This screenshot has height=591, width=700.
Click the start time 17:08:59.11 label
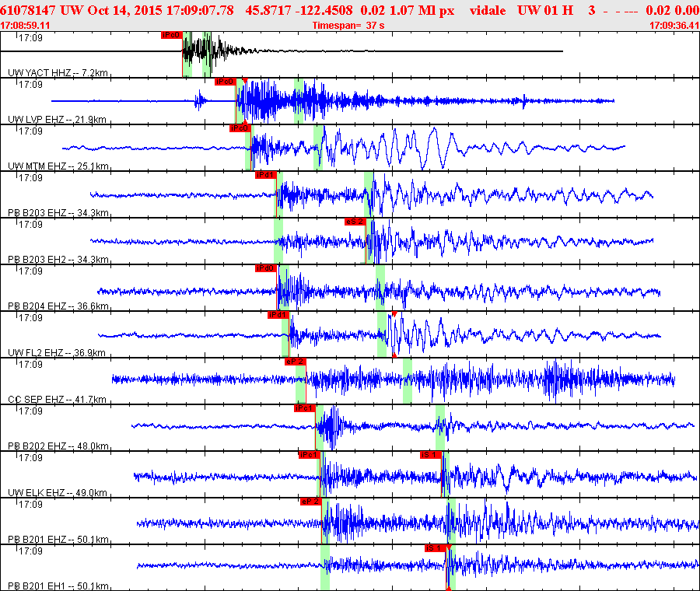click(25, 26)
